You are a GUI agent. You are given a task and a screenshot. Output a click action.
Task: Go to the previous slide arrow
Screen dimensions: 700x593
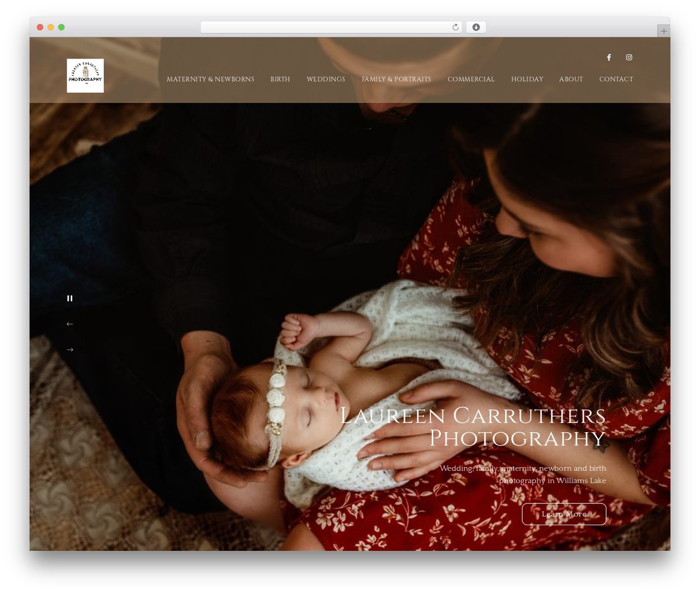[x=69, y=324]
